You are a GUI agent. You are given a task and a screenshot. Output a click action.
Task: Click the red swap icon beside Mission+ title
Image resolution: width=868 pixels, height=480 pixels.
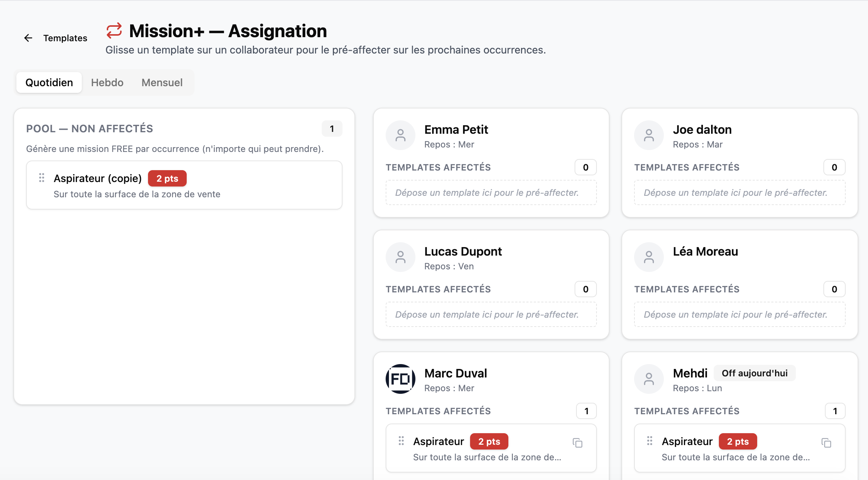coord(114,30)
